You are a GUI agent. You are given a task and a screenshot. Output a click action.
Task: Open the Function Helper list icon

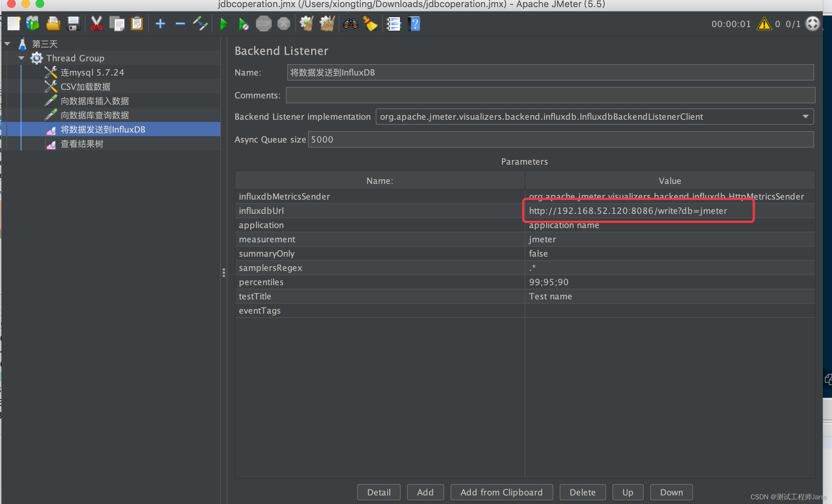click(x=394, y=24)
